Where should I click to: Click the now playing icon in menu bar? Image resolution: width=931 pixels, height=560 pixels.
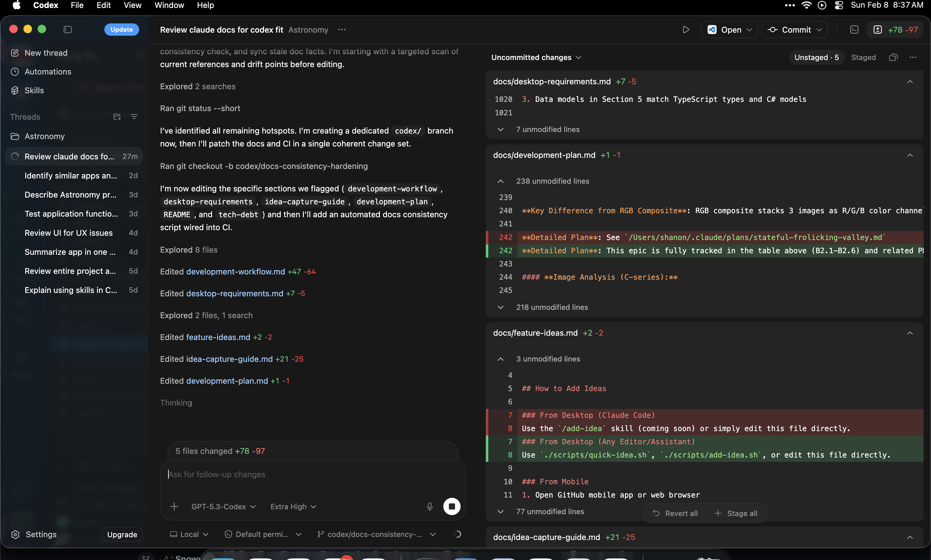tap(822, 5)
